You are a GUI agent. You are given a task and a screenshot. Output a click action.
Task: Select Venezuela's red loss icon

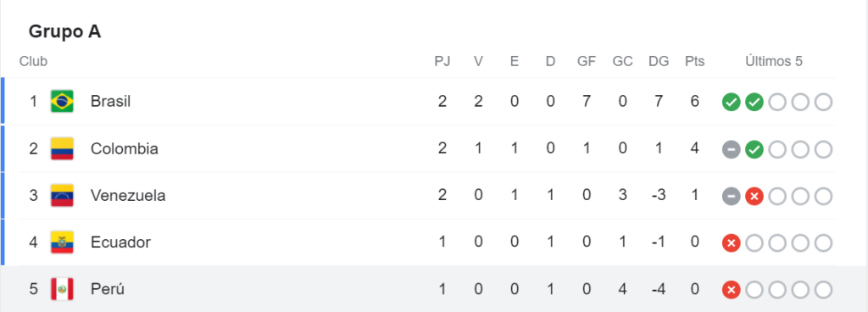click(754, 196)
